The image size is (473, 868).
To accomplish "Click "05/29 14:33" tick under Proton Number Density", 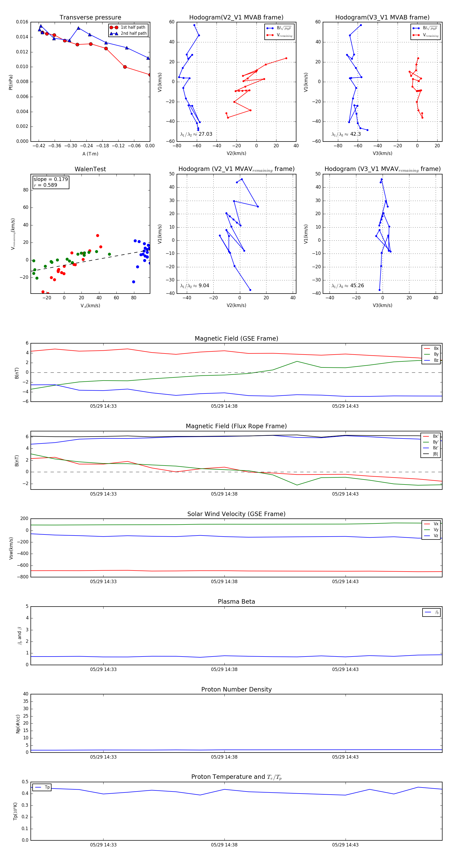I will [x=103, y=757].
